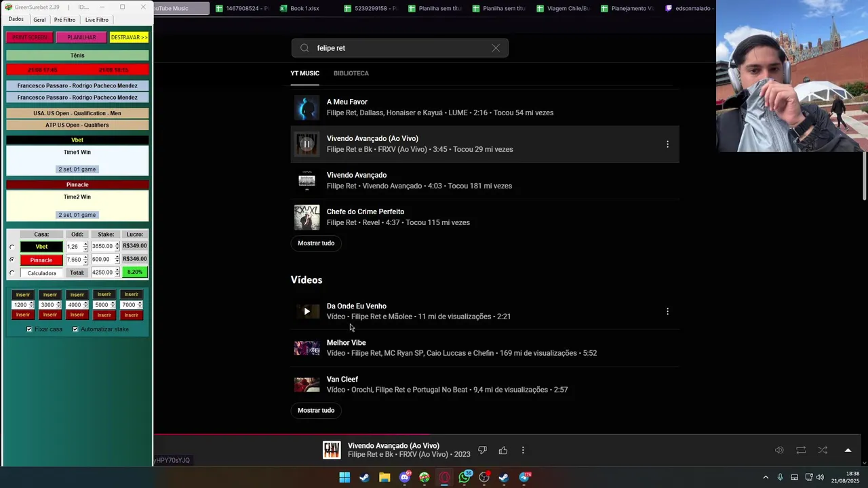Click the PRINTSCREEN button

[29, 37]
